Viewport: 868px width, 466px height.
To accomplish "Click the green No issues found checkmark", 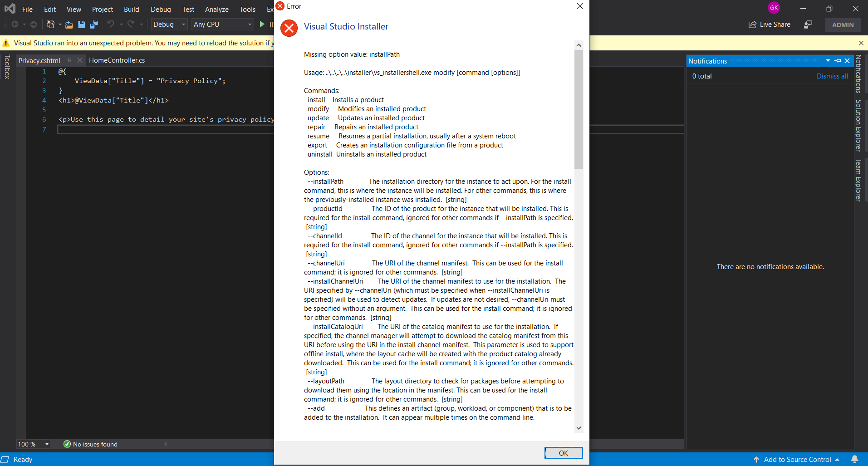I will pos(67,444).
